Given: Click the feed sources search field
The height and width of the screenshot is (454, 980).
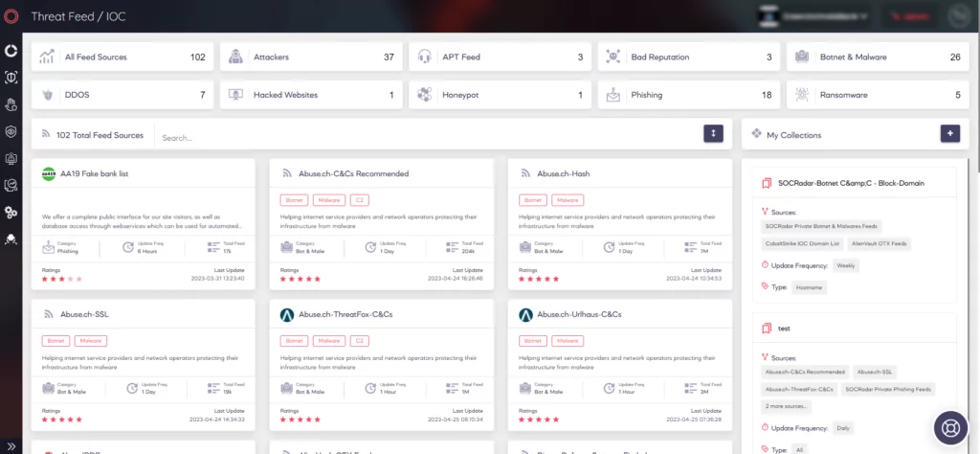Looking at the screenshot, I should [x=428, y=138].
